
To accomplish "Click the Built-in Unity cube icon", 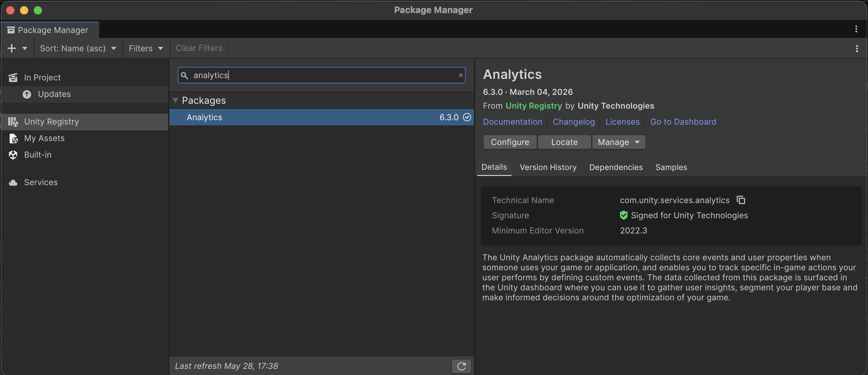I will (13, 155).
